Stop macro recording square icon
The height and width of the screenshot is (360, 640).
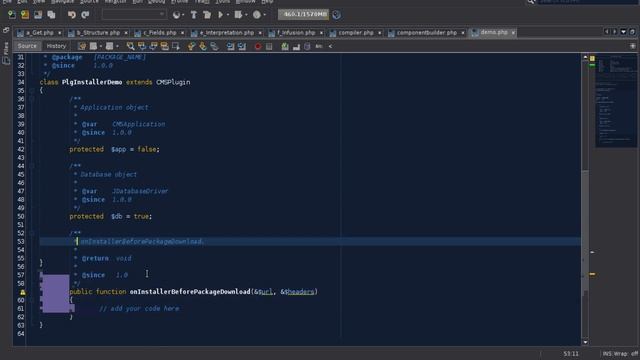click(269, 46)
